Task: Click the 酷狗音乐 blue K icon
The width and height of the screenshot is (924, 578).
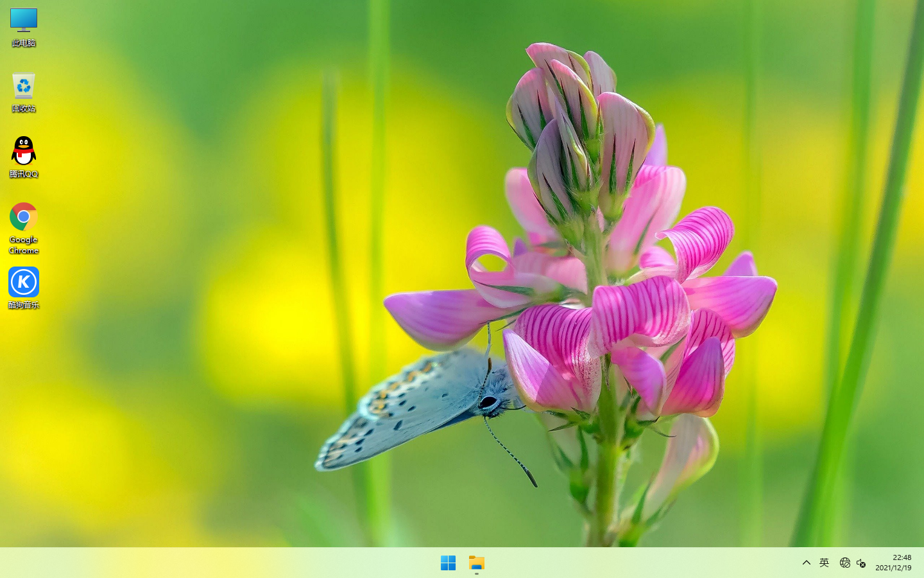Action: click(24, 283)
